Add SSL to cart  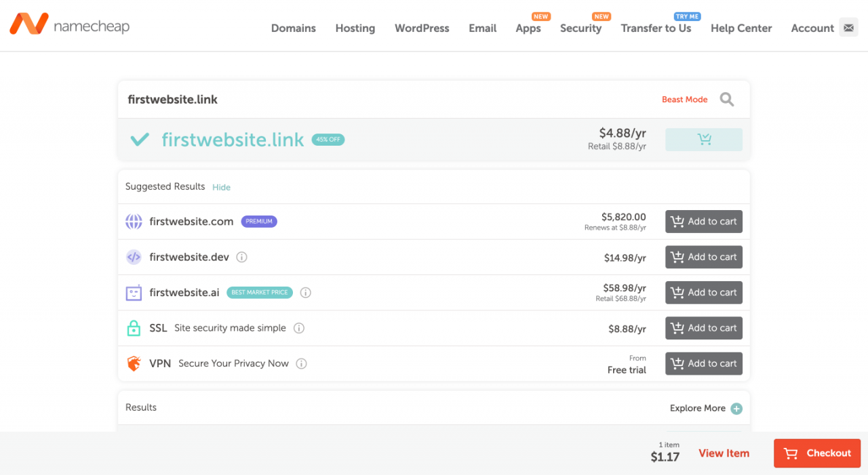[x=704, y=328]
